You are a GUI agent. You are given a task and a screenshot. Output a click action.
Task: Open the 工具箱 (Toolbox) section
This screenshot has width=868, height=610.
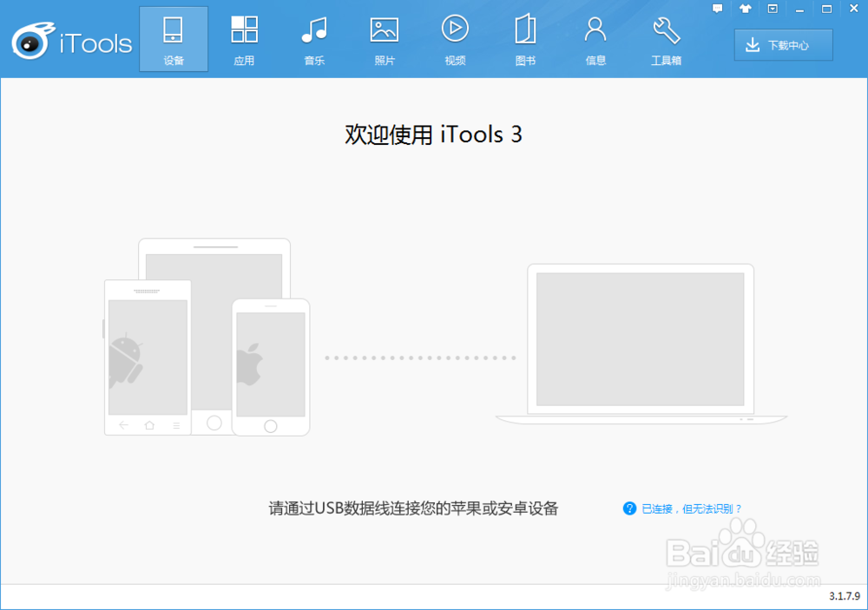coord(666,39)
